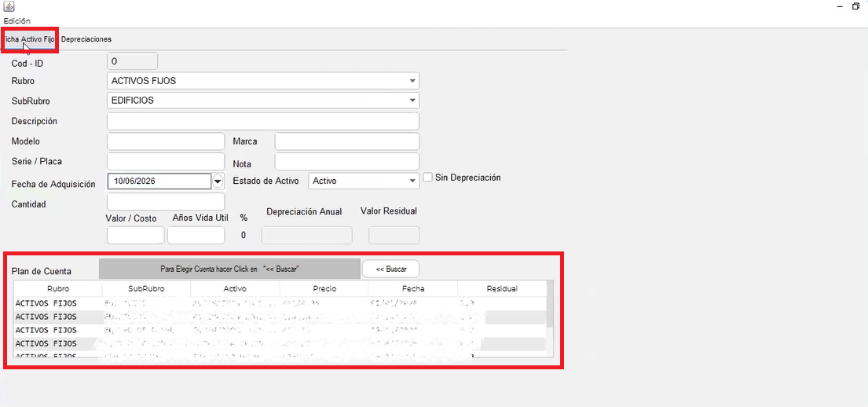Switch to the Depreciaciones tab
The image size is (868, 407).
[x=86, y=39]
